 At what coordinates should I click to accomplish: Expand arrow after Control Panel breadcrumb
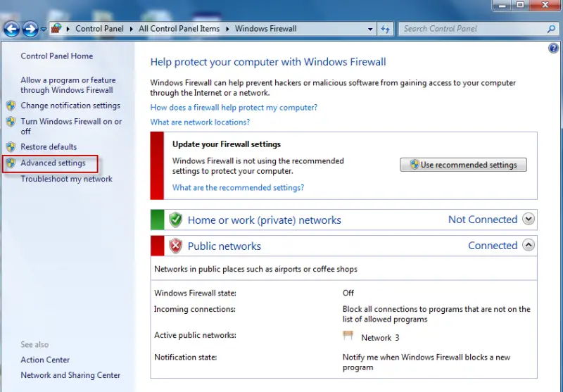point(132,29)
